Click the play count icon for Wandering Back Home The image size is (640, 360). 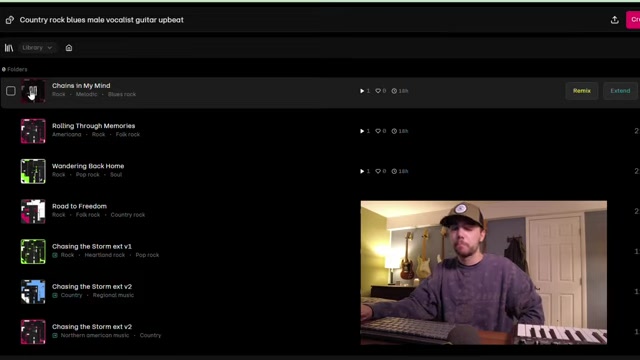pyautogui.click(x=362, y=171)
